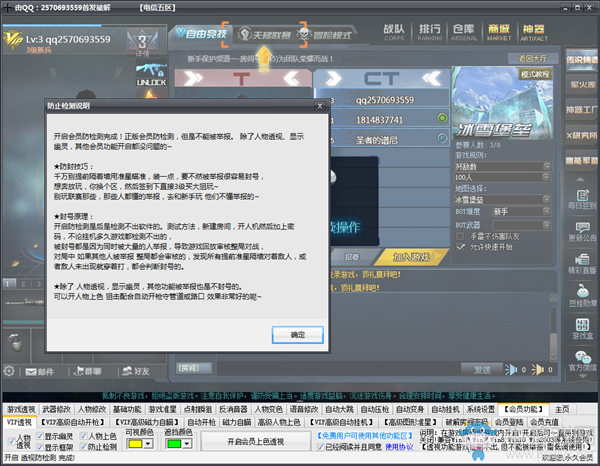Open 官方微信 WeChat icon

pos(582,361)
